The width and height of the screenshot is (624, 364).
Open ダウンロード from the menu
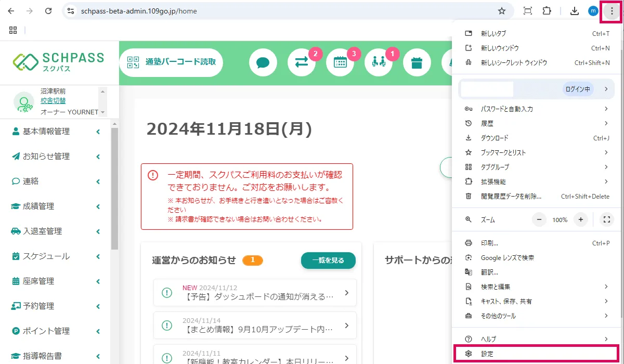pos(537,138)
